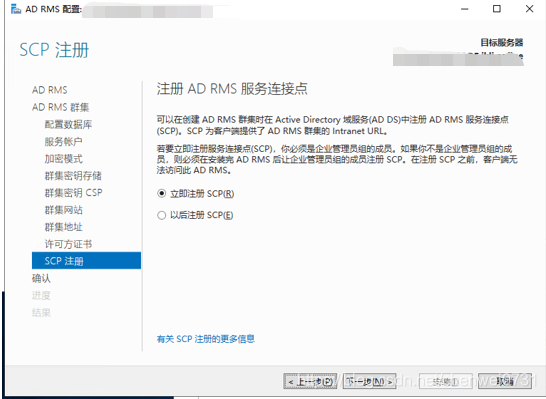This screenshot has height=399, width=546.
Task: Go to the 群集网站 step
Action: click(x=63, y=210)
